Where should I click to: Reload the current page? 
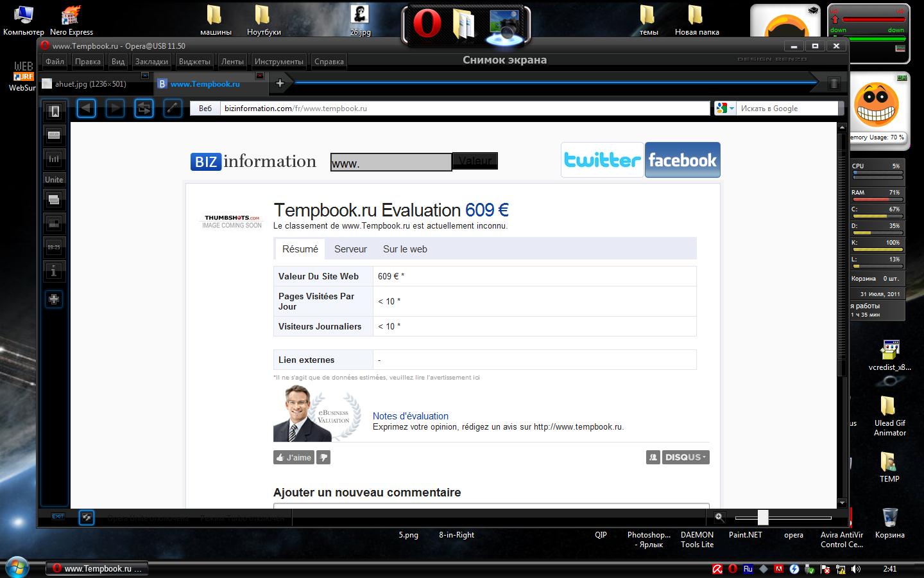(x=144, y=108)
